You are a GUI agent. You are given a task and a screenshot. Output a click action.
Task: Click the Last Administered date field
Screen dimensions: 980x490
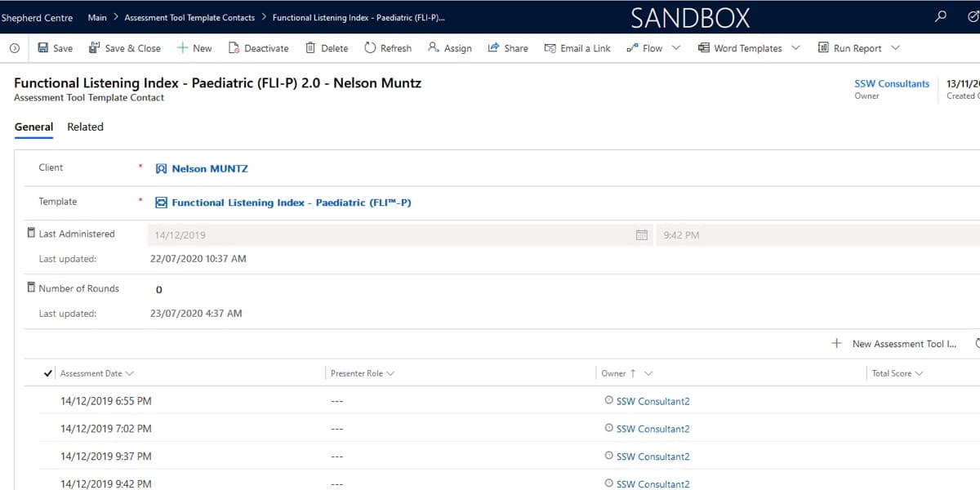click(x=388, y=235)
